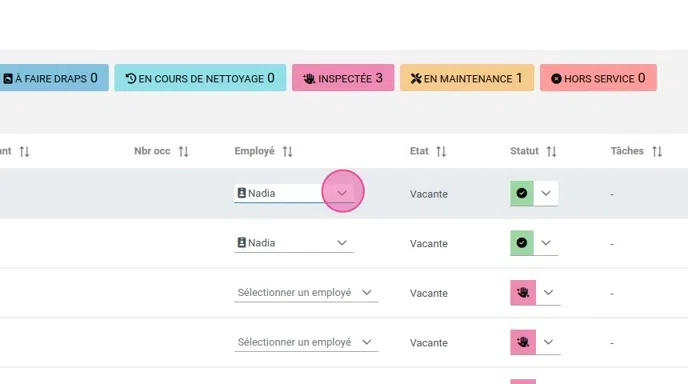Filter rooms by En maintenance status
Screen dimensions: 688x384
point(467,78)
